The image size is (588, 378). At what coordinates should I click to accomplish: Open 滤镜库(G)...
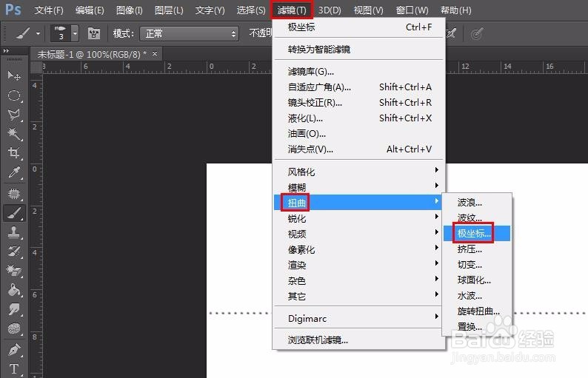359,72
